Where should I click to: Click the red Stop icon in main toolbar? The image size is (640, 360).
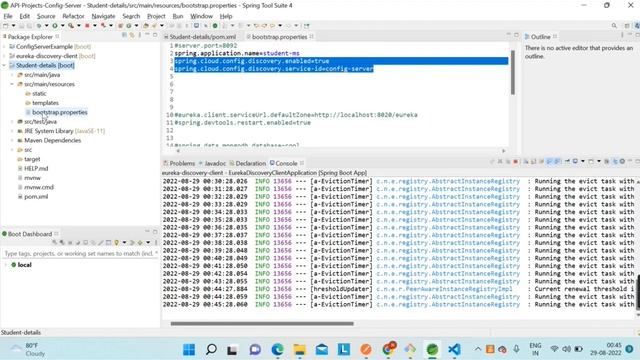(87, 26)
